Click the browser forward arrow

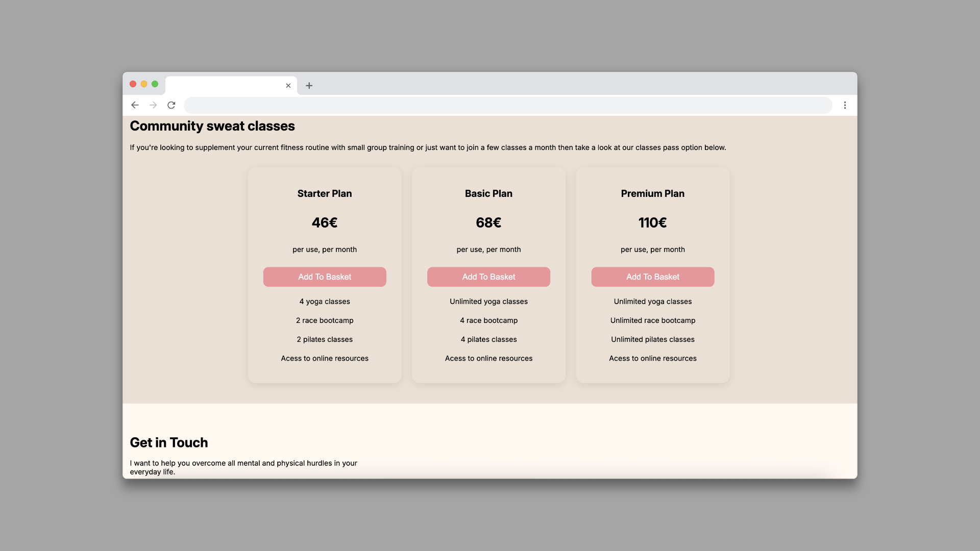[153, 105]
